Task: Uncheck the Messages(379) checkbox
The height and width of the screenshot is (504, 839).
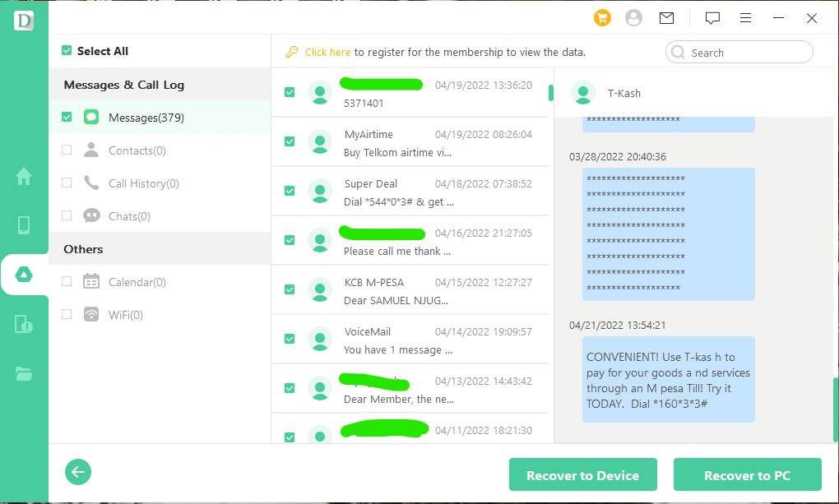Action: pyautogui.click(x=67, y=117)
